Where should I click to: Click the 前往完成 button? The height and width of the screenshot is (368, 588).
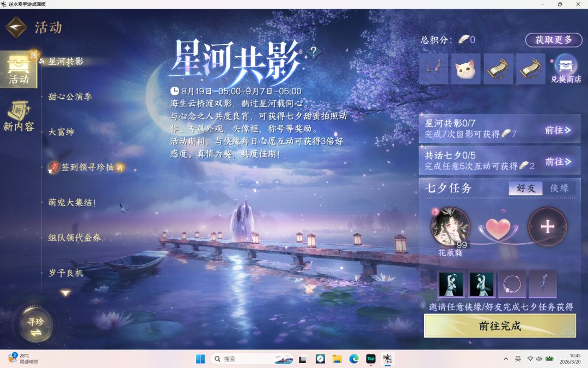(x=500, y=326)
